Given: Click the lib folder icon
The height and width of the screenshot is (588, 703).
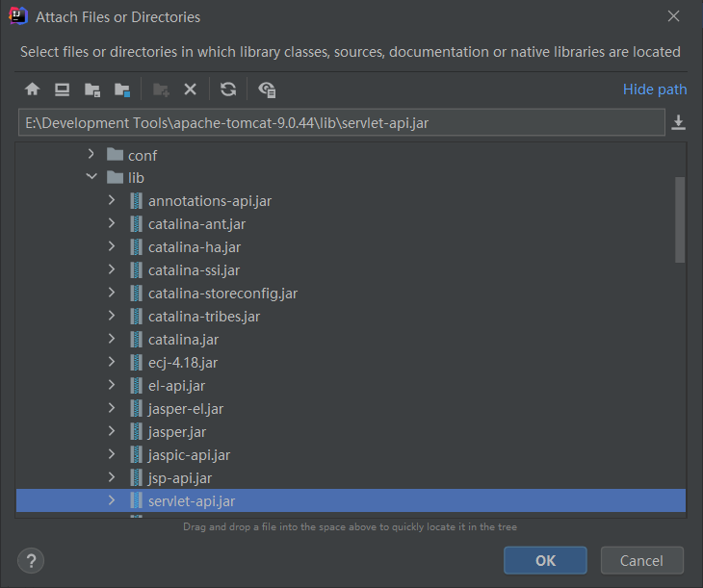Looking at the screenshot, I should tap(116, 177).
